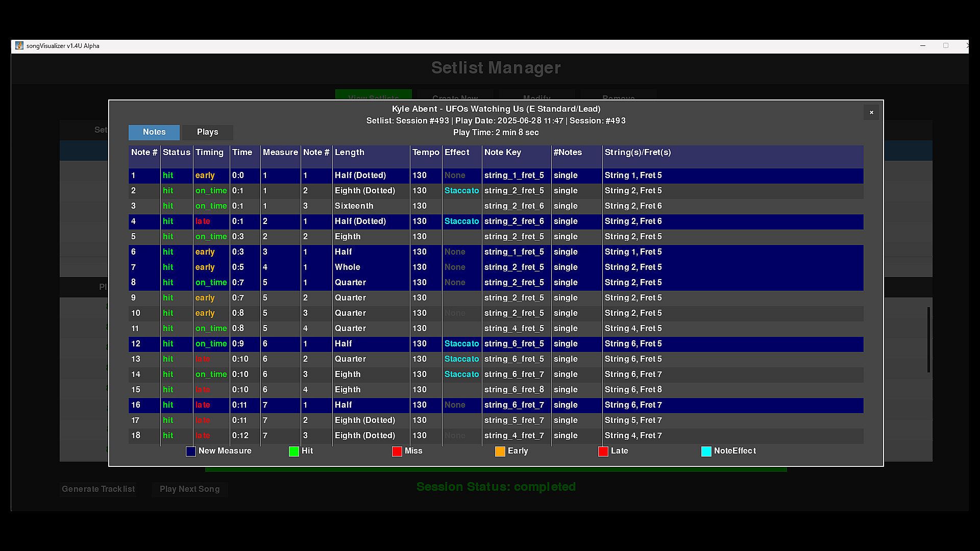The width and height of the screenshot is (980, 551).
Task: Select note row 4 Half (Dotted) Staccato
Action: pyautogui.click(x=360, y=221)
